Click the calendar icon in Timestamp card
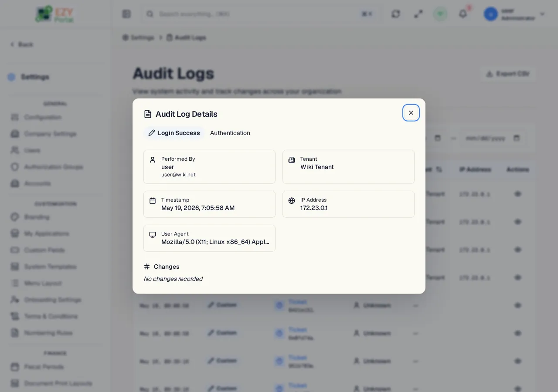The image size is (558, 392). (153, 201)
